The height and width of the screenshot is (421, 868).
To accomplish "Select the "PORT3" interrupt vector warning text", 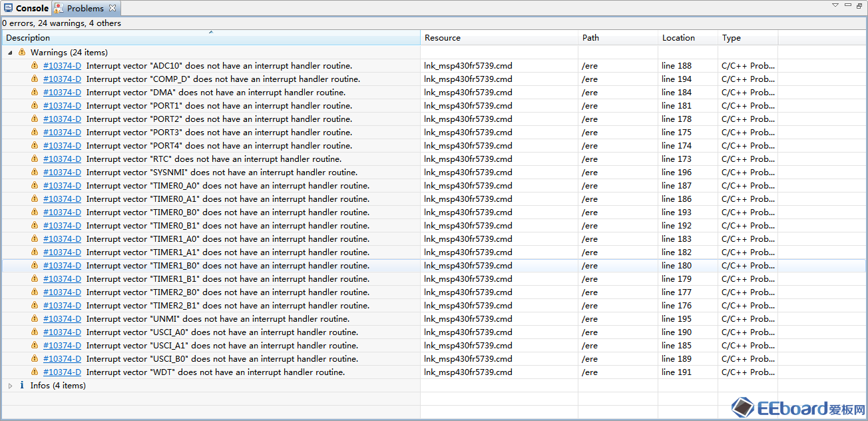I will 219,132.
